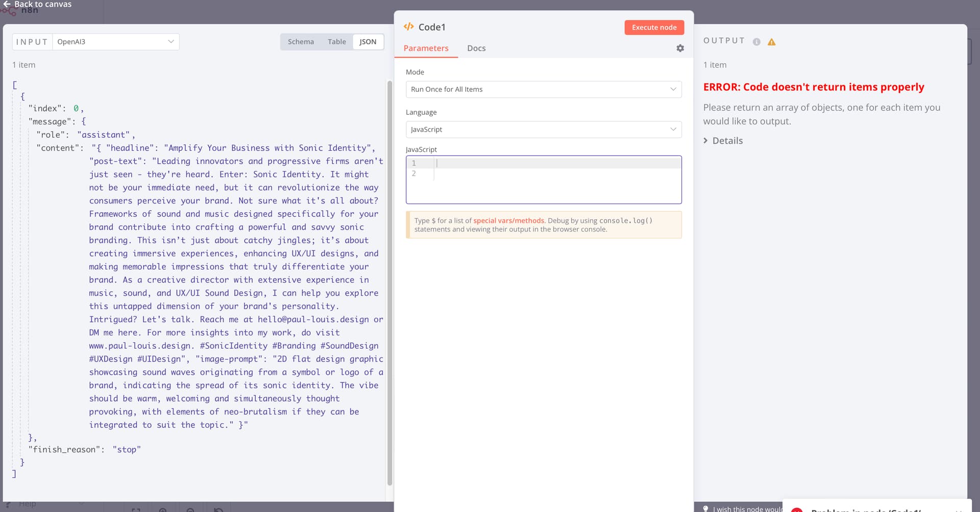Open the Code1 node settings gear
The height and width of the screenshot is (512, 980).
tap(680, 48)
